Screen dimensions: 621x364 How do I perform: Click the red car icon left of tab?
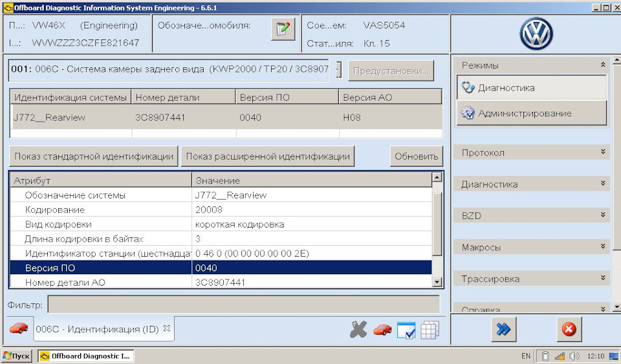19,328
